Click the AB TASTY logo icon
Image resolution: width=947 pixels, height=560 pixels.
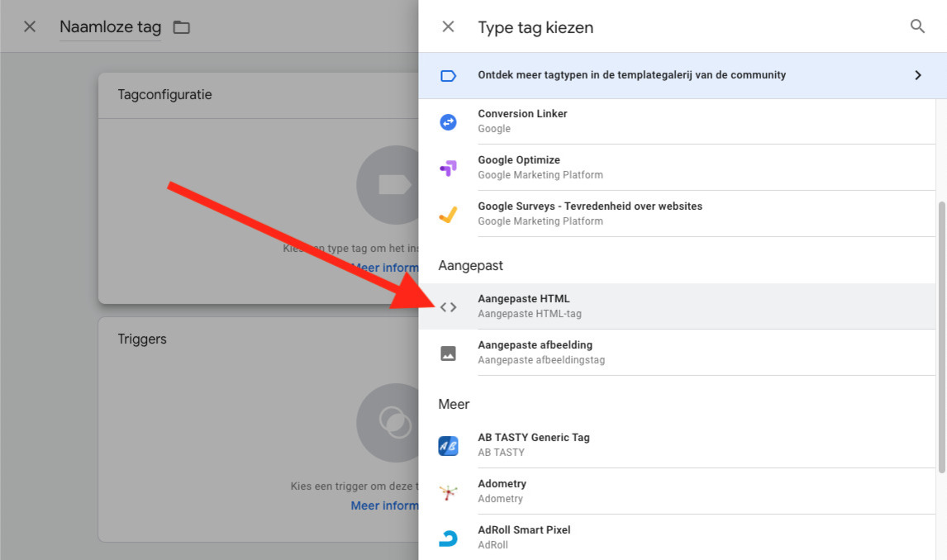point(448,446)
